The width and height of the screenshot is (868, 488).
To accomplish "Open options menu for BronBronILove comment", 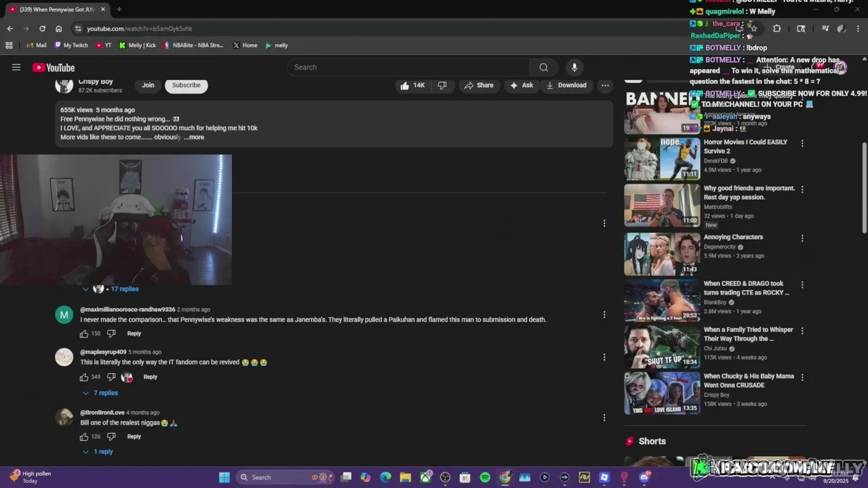I will point(604,418).
